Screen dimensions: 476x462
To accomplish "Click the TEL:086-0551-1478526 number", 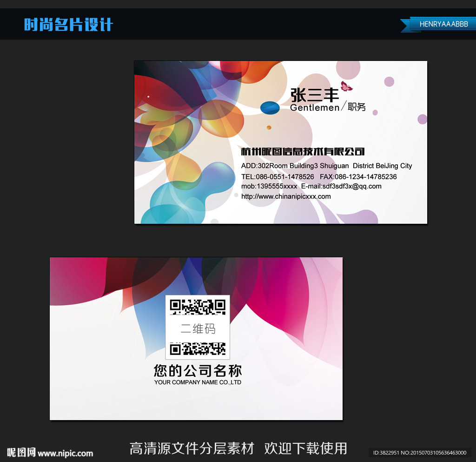I will [x=278, y=177].
